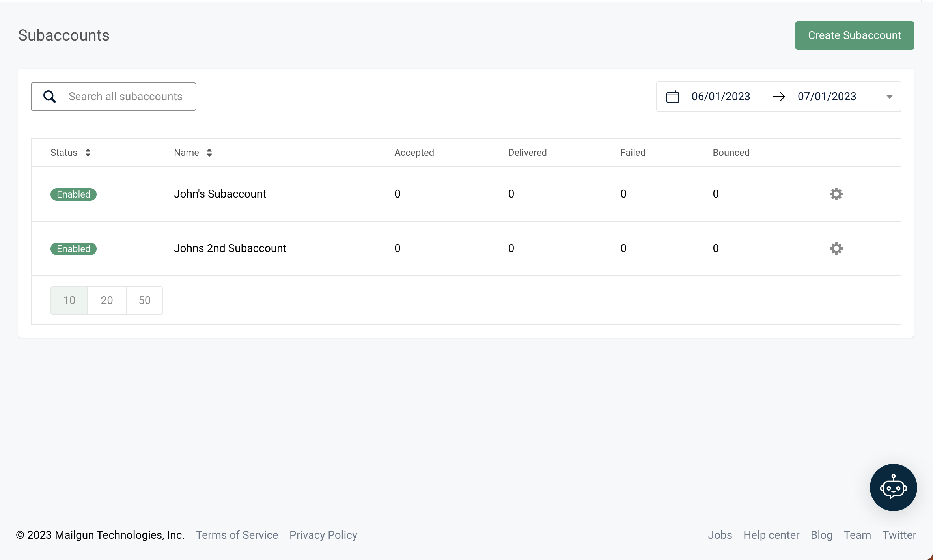Image resolution: width=933 pixels, height=560 pixels.
Task: Sort the table by Status column
Action: (x=88, y=153)
